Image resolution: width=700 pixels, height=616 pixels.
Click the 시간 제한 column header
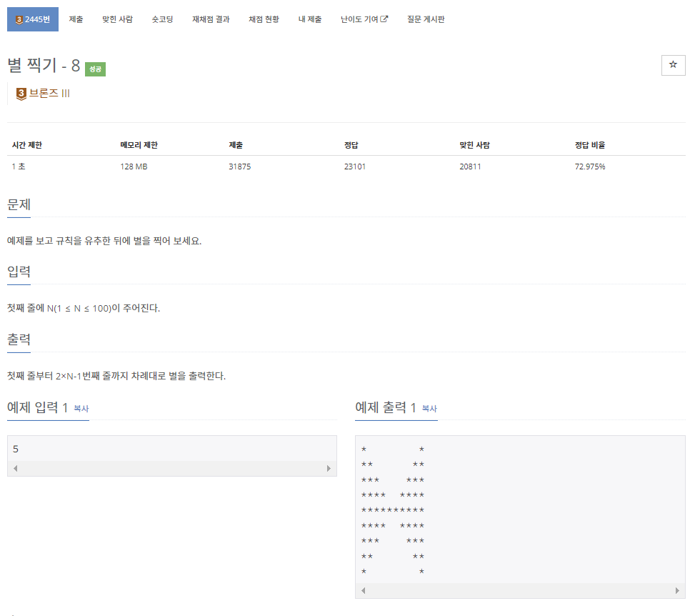pos(27,145)
